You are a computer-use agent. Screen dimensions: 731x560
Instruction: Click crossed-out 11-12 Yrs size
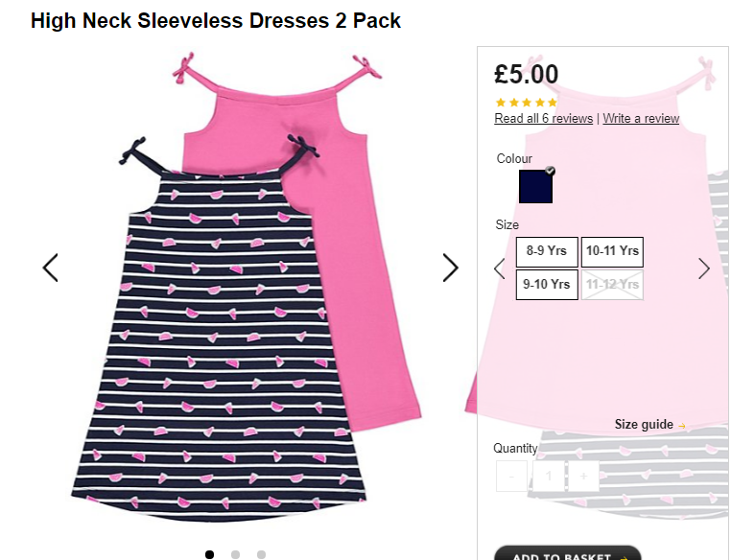pyautogui.click(x=612, y=285)
